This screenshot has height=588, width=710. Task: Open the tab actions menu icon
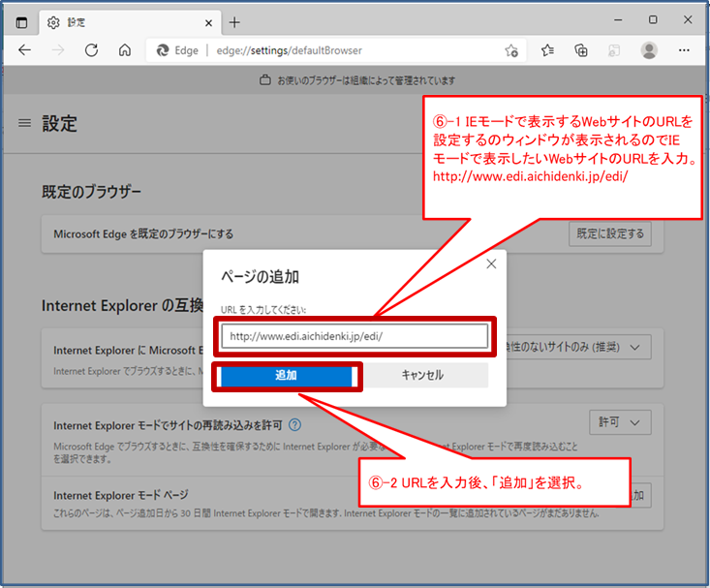point(21,22)
